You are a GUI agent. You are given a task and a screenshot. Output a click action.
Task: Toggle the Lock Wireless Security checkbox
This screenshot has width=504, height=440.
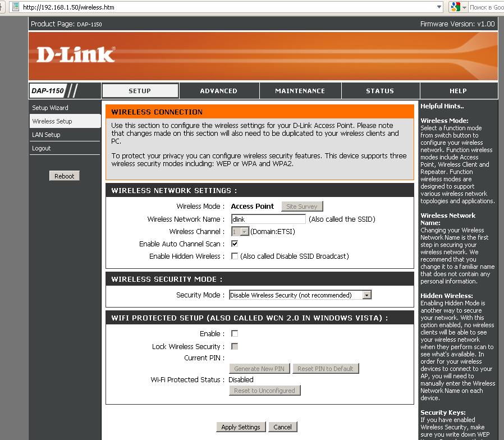(235, 346)
